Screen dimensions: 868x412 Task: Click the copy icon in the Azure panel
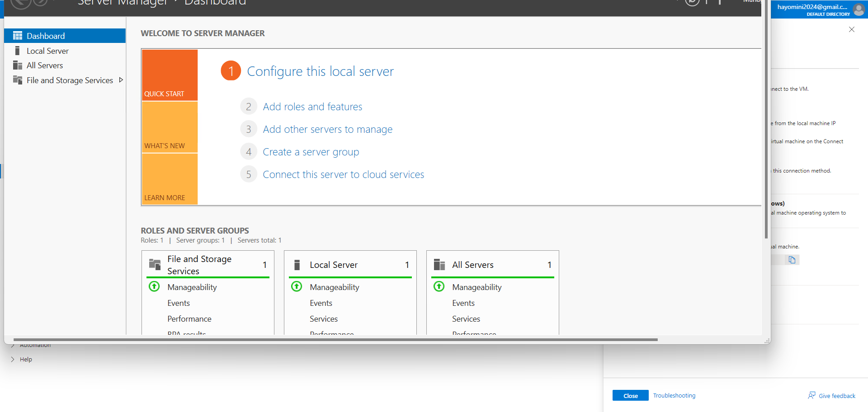click(792, 260)
